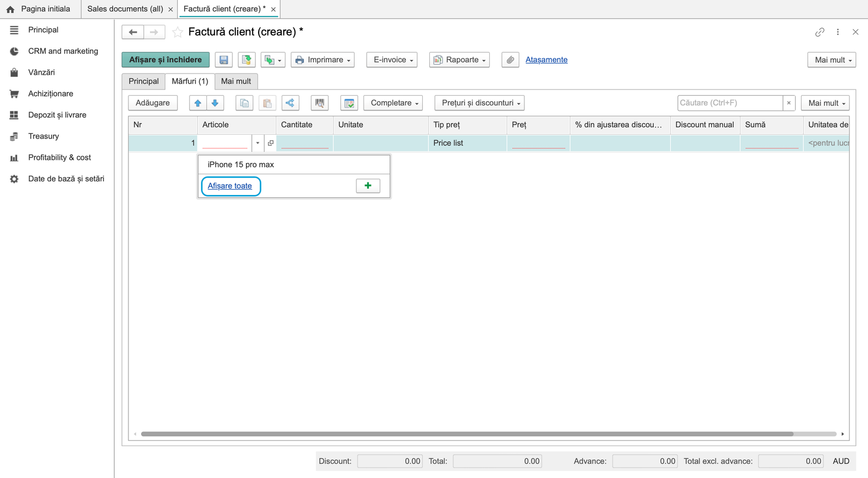868x478 pixels.
Task: Select the Mărfuri (1) tab
Action: (190, 81)
